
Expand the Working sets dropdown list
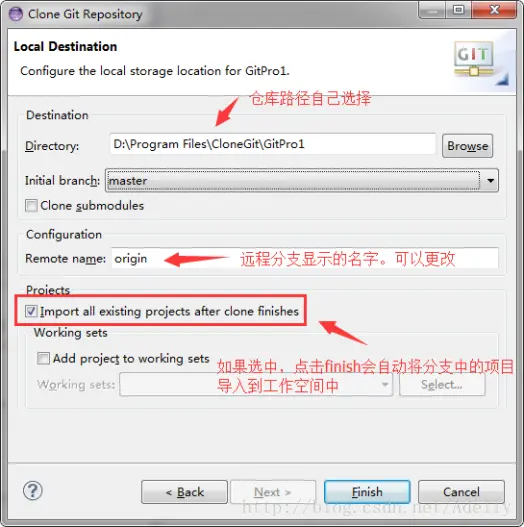[385, 384]
